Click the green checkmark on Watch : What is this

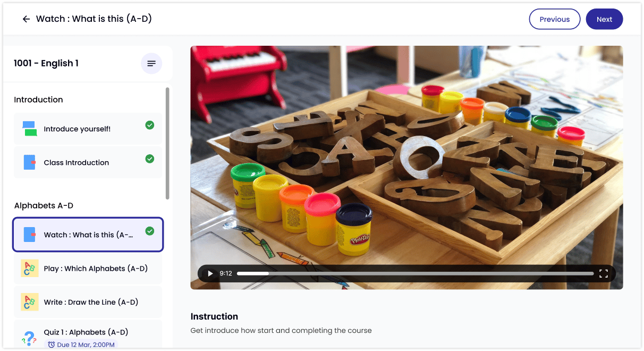pos(150,231)
